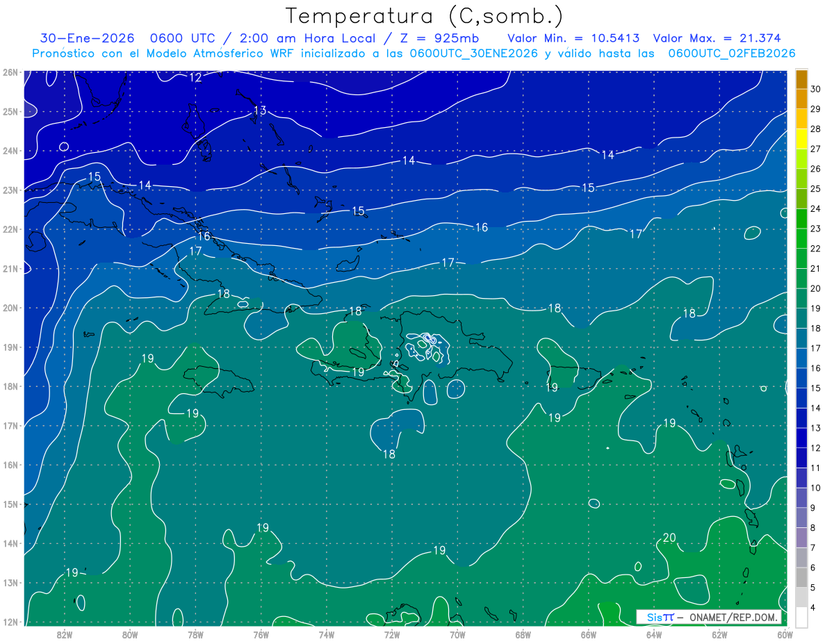Click the valid-until time '0600UTC_02FEB2026'
The height and width of the screenshot is (644, 834).
(731, 53)
